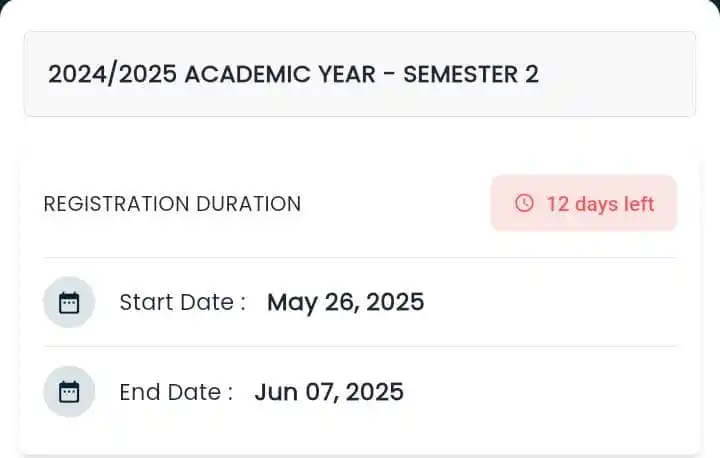720x458 pixels.
Task: Click the word DURATION in the card heading
Action: tap(249, 204)
